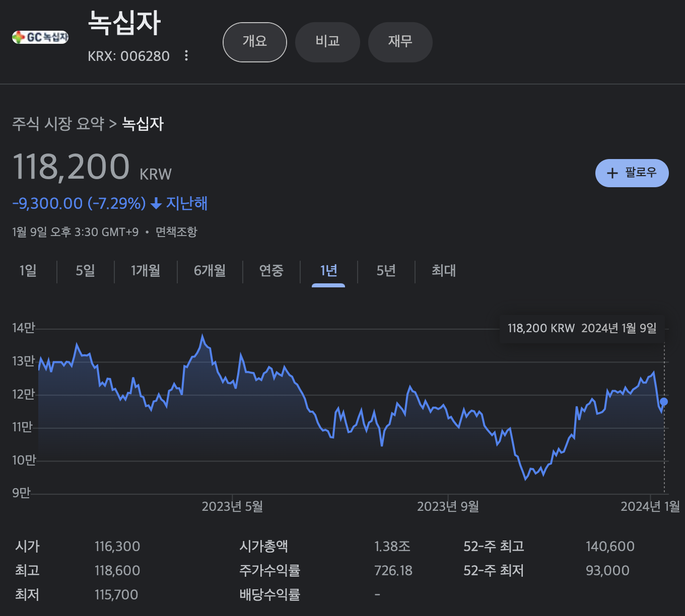
Task: Click the -9,300.00 (-7.29%) change text
Action: tap(79, 203)
